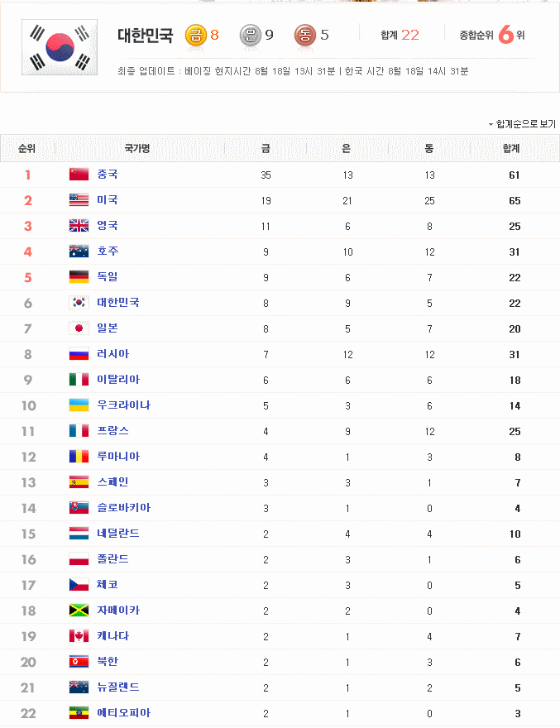Click the large South Korea flag image
The image size is (560, 728).
coord(60,47)
